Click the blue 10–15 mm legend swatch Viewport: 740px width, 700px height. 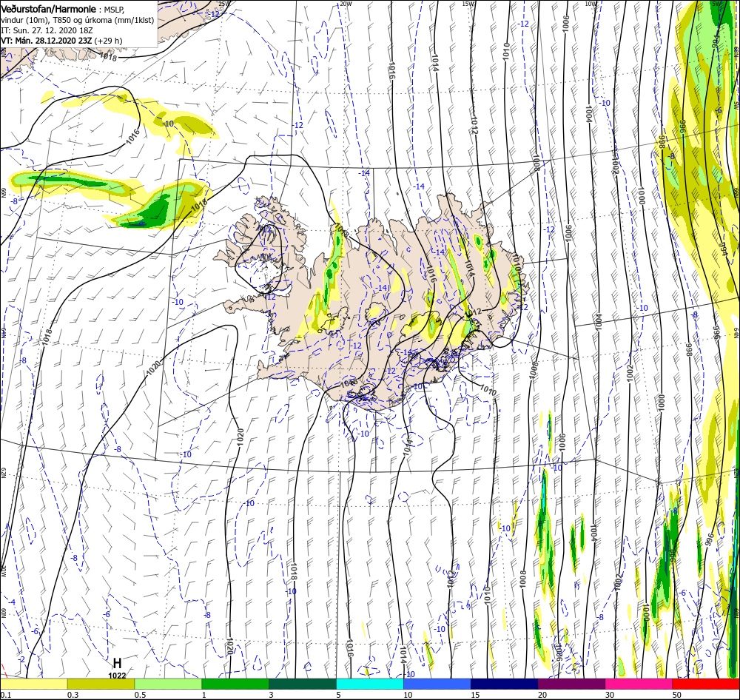point(437,684)
